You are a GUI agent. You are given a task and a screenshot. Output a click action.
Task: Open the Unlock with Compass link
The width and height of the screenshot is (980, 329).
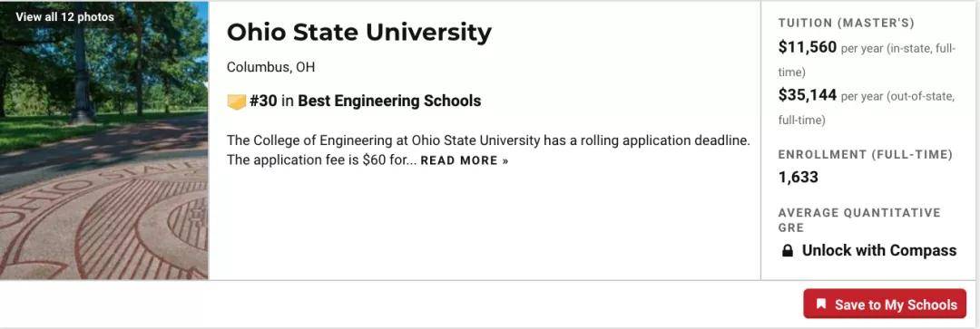coord(878,250)
